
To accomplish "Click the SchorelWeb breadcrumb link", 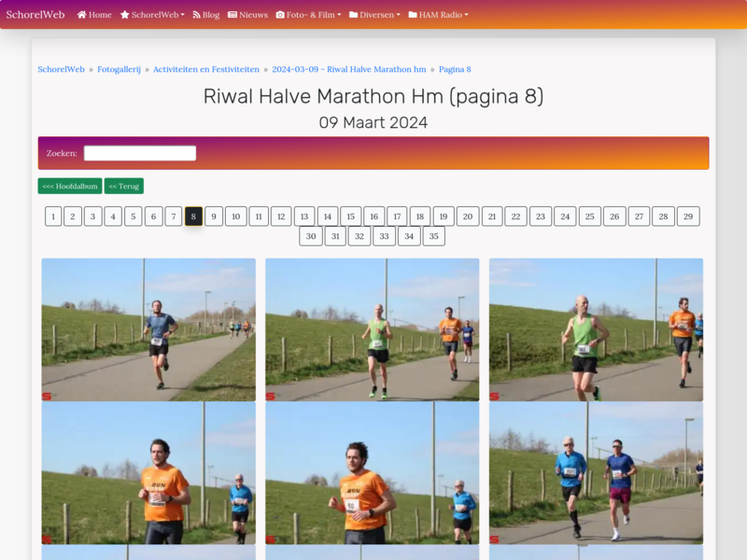I will [61, 69].
